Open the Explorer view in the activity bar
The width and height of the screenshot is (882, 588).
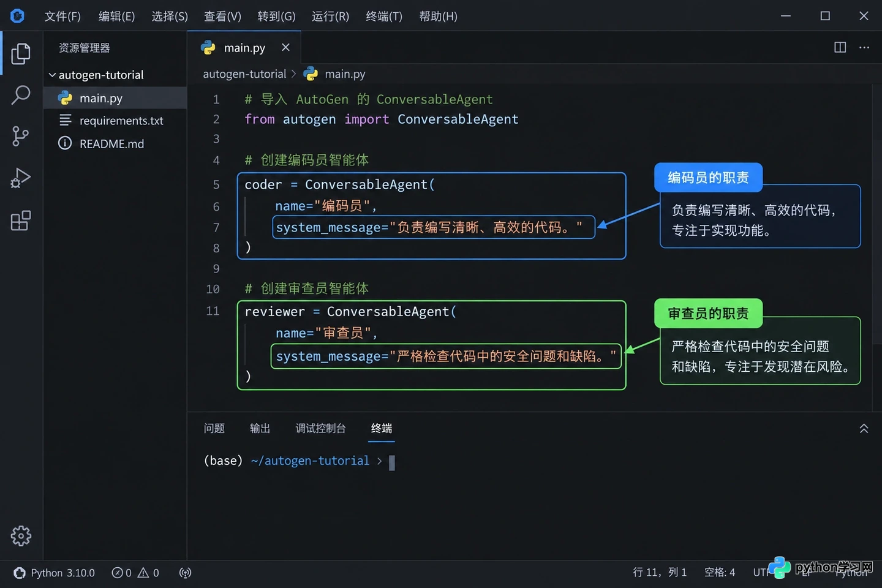(21, 54)
